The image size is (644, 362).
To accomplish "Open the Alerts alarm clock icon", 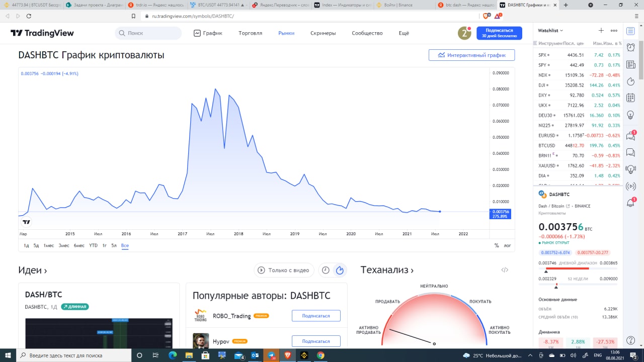I will pyautogui.click(x=630, y=47).
